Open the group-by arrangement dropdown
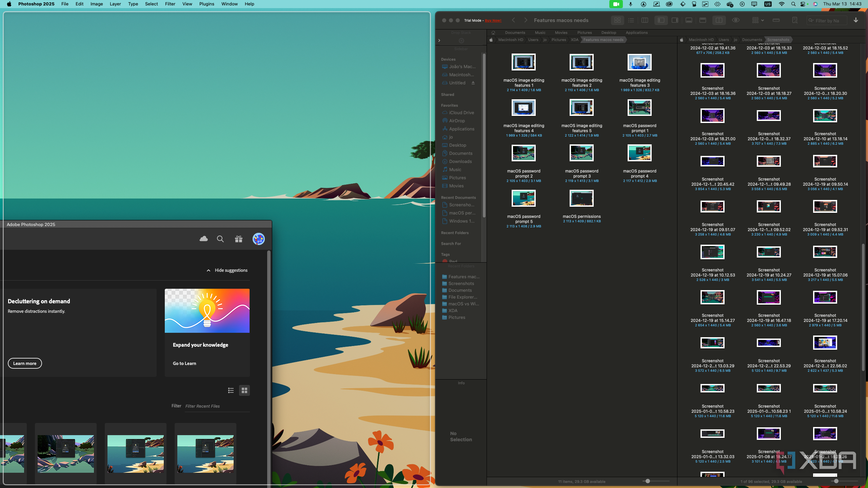 point(758,20)
